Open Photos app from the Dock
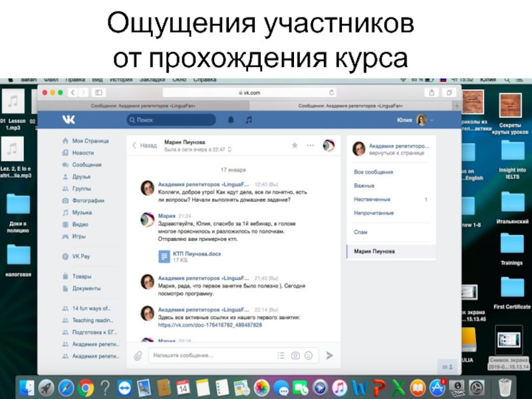The image size is (532, 399). (x=261, y=388)
